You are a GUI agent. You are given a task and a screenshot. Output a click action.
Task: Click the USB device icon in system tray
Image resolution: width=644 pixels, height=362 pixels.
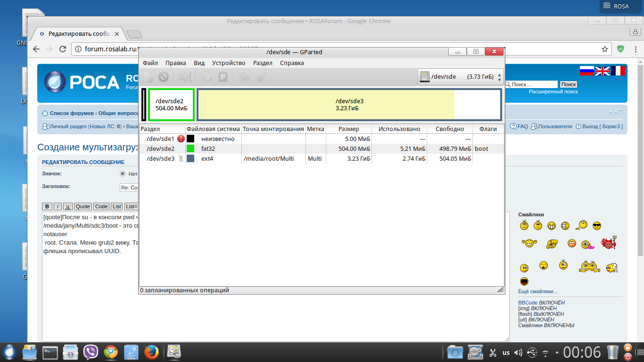532,352
